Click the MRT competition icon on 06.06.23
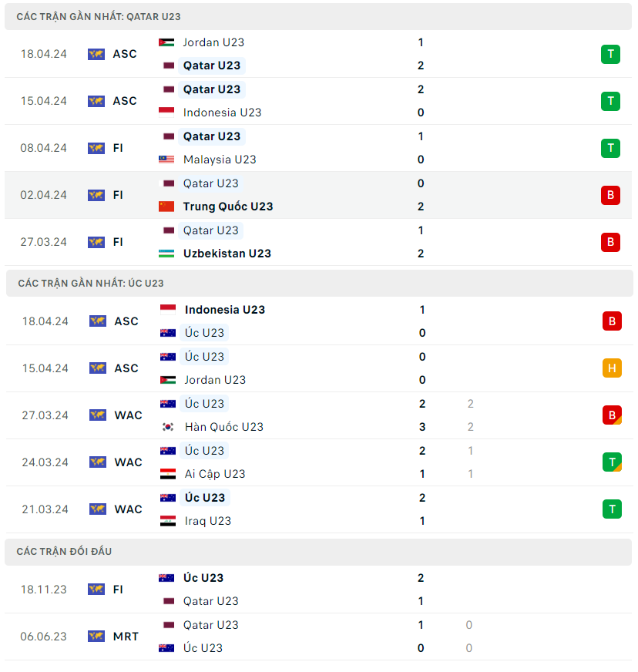Image resolution: width=638 pixels, height=672 pixels. [96, 637]
